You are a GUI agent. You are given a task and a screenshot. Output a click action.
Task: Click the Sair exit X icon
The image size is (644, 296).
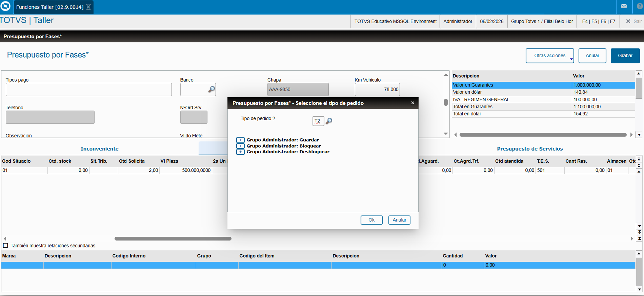(x=628, y=21)
